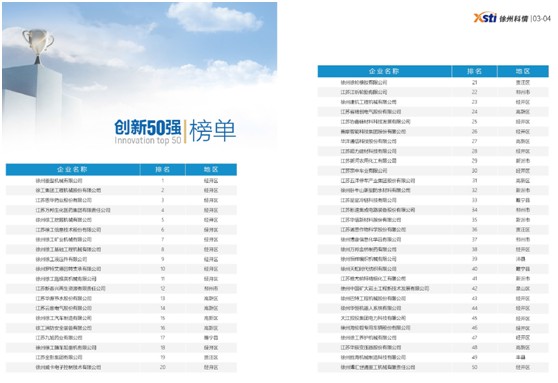Click the region cell for rank 17

pyautogui.click(x=211, y=337)
